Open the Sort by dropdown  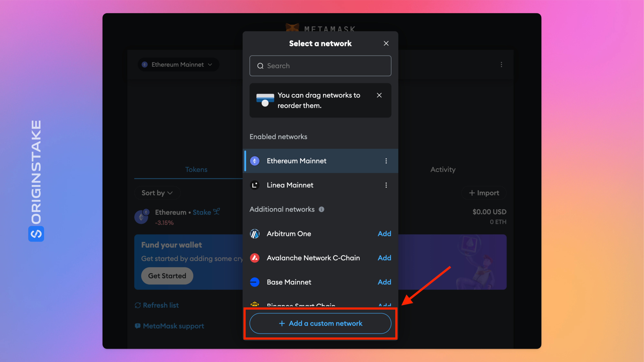pos(157,193)
